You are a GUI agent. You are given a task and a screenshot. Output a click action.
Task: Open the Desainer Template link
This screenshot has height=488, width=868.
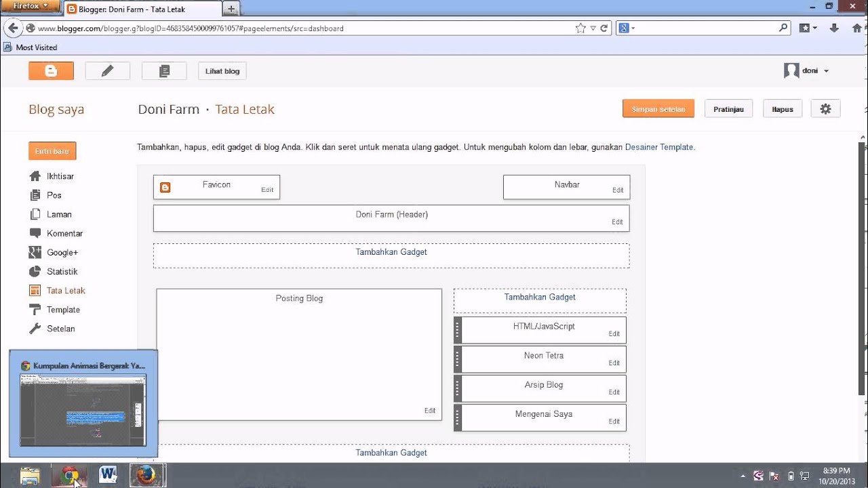point(659,147)
